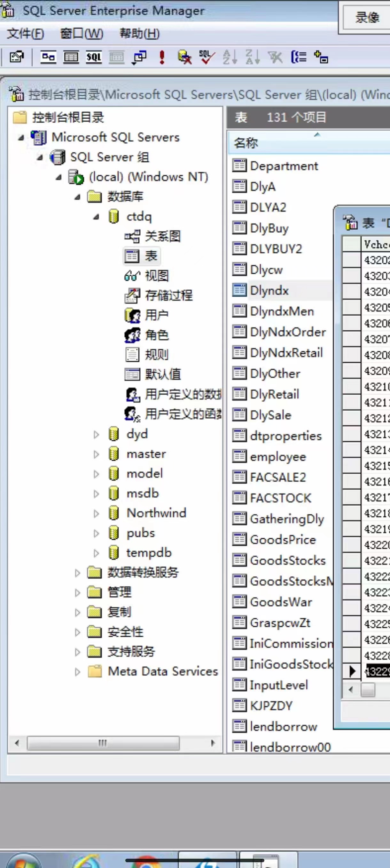Verify SQL with the checkmark icon

point(207,57)
